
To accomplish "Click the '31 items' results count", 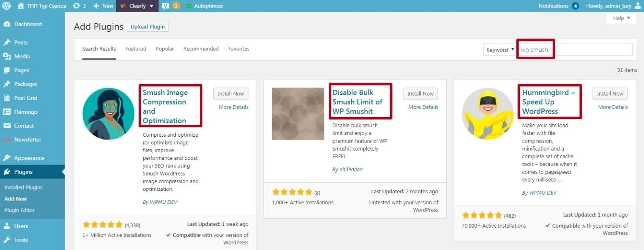I will [x=627, y=70].
